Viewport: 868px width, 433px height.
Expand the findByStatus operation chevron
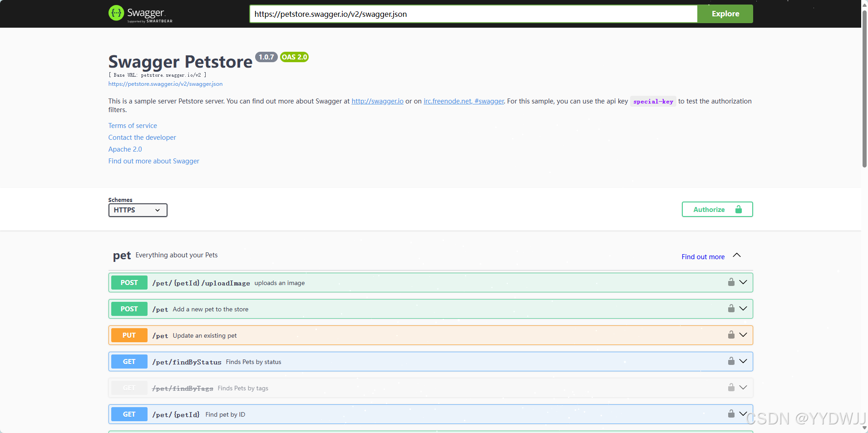(743, 361)
